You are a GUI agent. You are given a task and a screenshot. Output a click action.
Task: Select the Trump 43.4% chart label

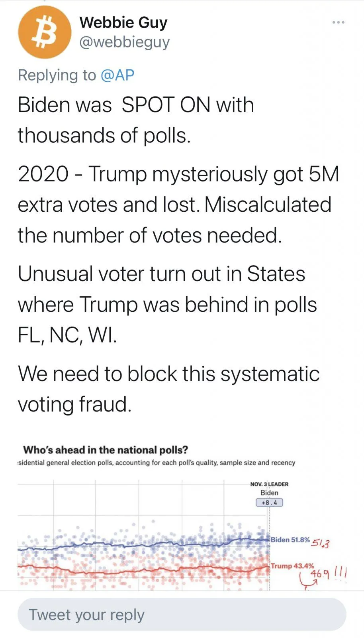[292, 566]
